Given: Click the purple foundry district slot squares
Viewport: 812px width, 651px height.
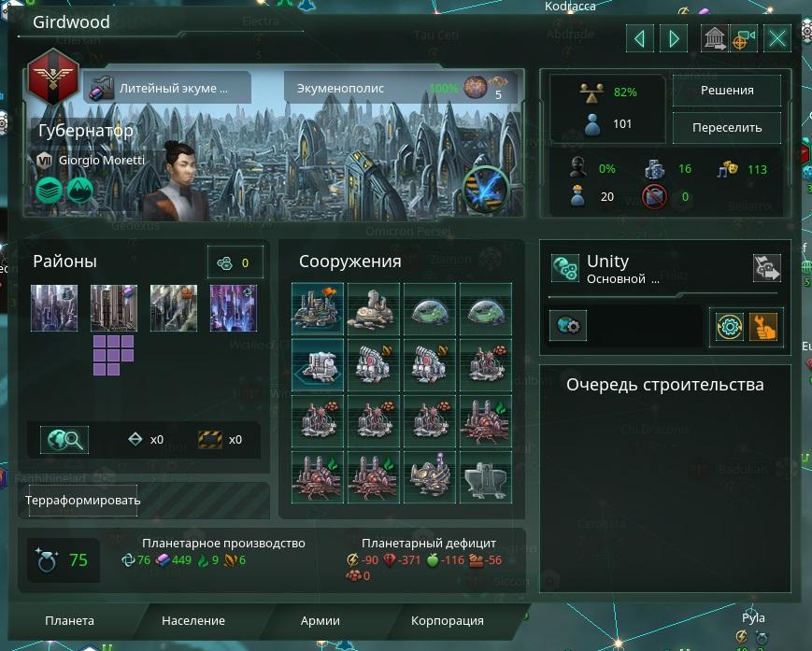Looking at the screenshot, I should (x=113, y=355).
